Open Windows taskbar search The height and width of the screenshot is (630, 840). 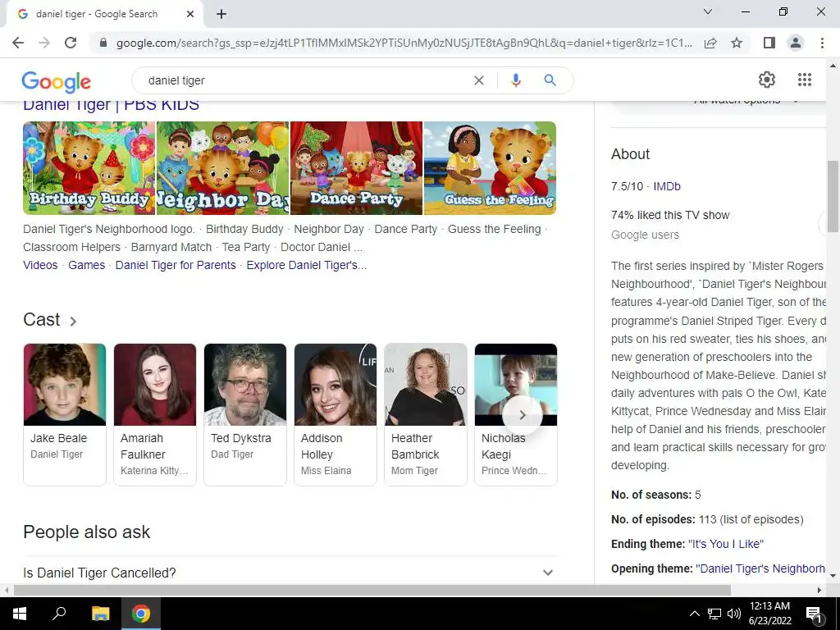[59, 614]
